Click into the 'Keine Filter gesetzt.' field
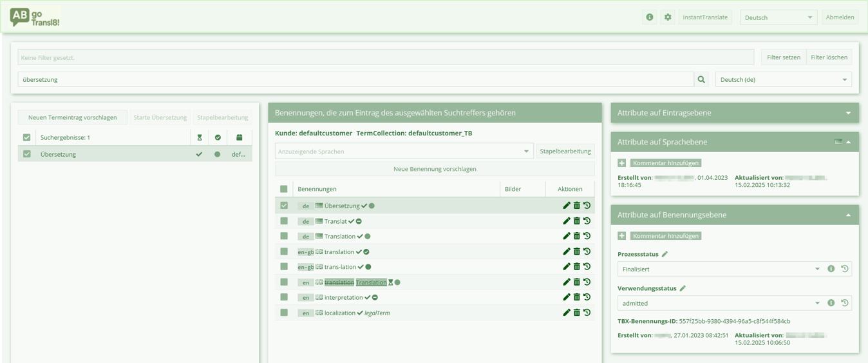 coord(385,57)
